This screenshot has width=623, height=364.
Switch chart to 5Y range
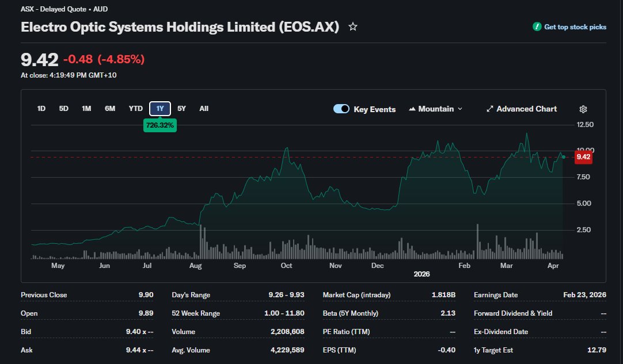(x=181, y=108)
